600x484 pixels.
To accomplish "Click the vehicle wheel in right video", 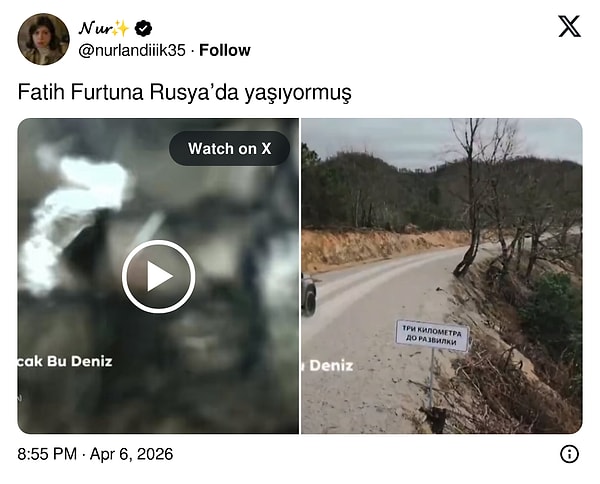I will pos(309,298).
